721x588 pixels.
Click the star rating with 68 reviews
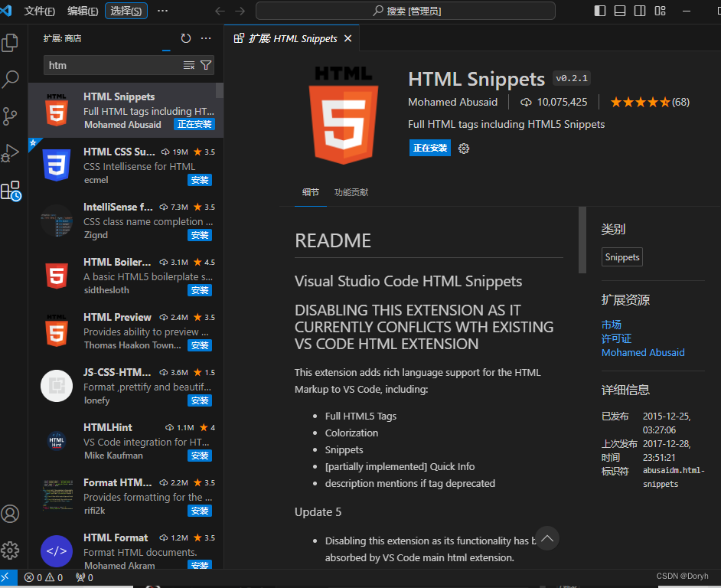[x=650, y=102]
